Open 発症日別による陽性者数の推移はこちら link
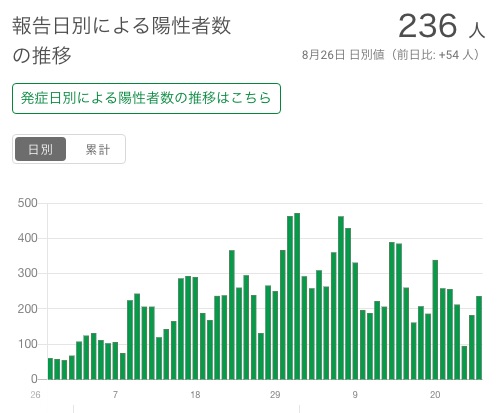The height and width of the screenshot is (413, 499). click(146, 98)
